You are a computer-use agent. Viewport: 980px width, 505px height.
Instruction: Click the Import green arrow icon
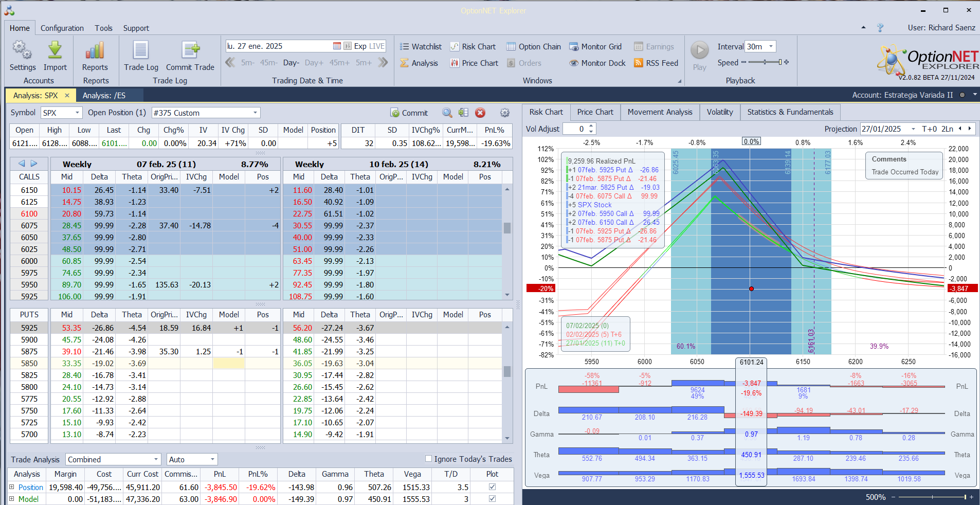point(55,50)
